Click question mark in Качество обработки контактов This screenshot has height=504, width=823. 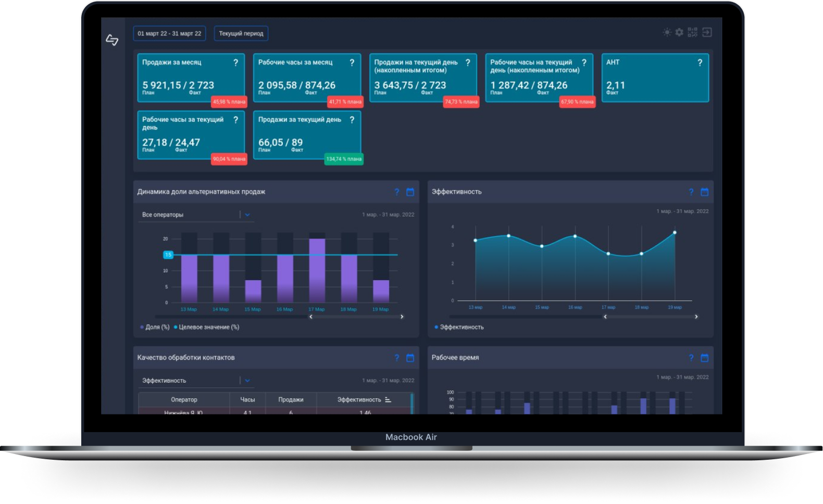pyautogui.click(x=397, y=358)
